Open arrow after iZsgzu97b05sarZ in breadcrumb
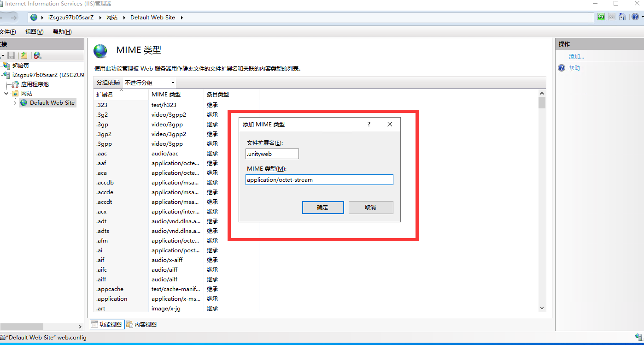The image size is (644, 345). (x=100, y=18)
